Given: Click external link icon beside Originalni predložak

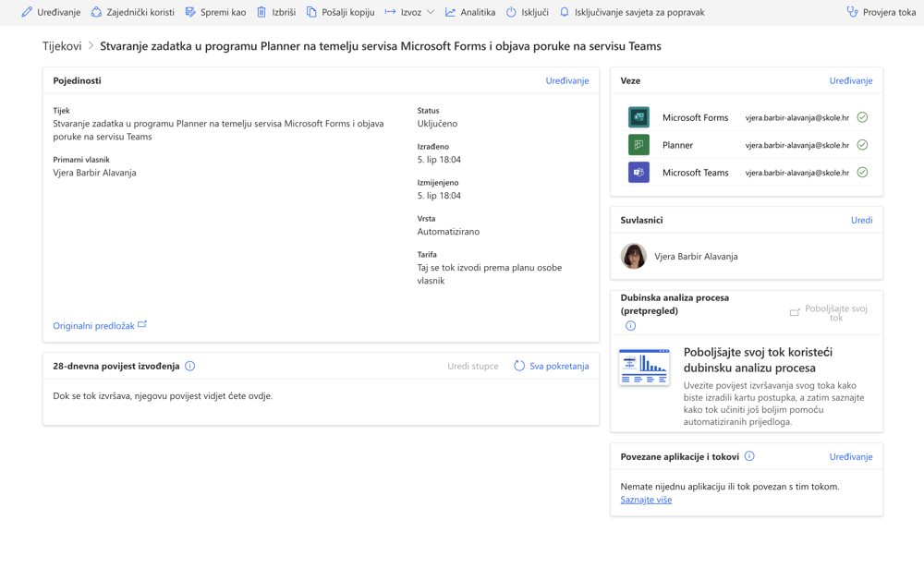Looking at the screenshot, I should tap(142, 324).
